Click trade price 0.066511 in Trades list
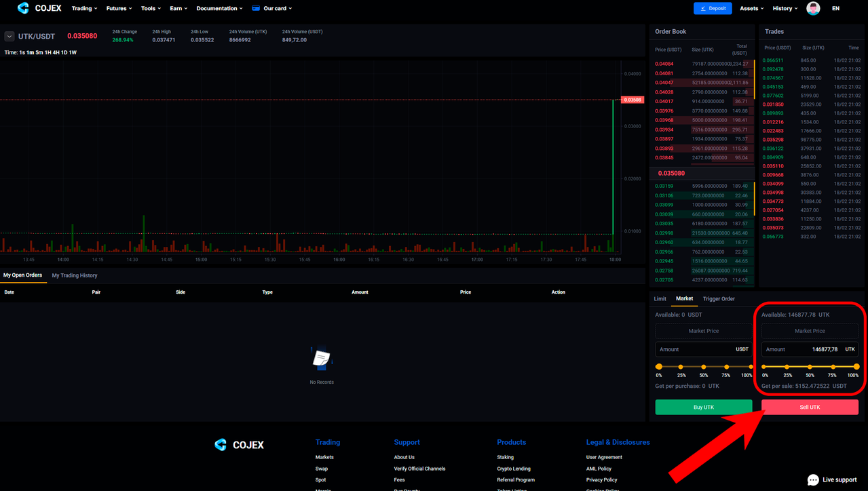Image resolution: width=868 pixels, height=491 pixels. pos(774,60)
